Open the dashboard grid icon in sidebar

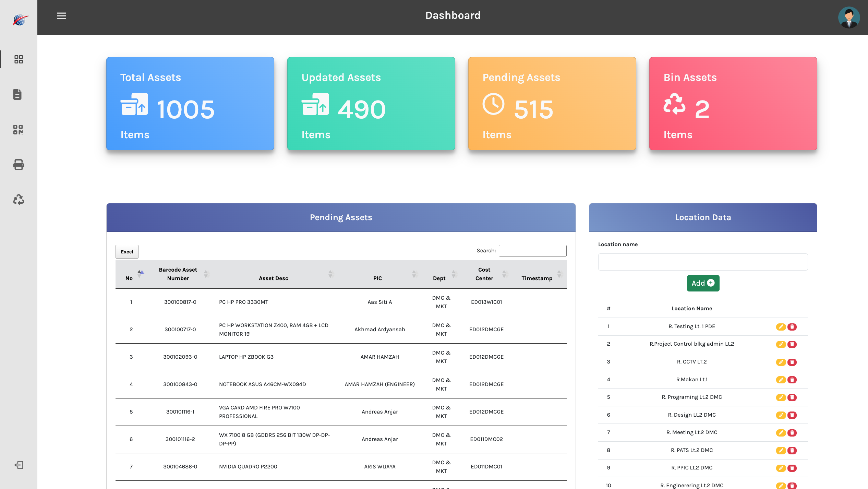click(x=19, y=59)
